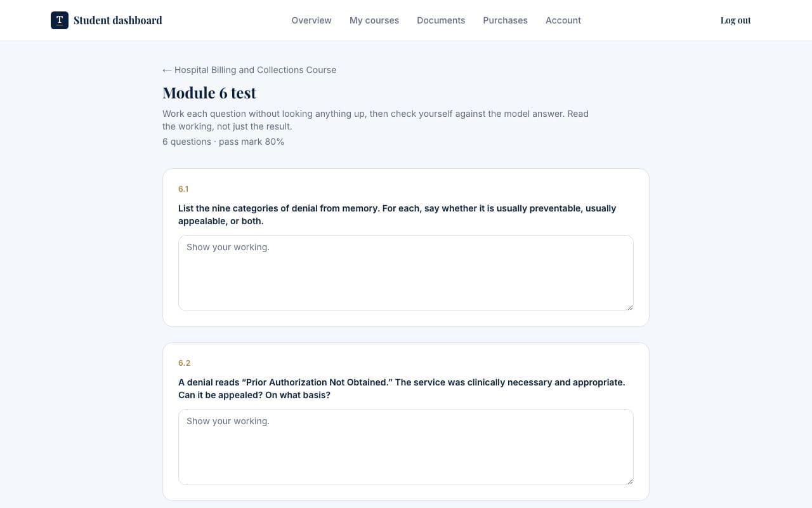Click resize handle of 6.1 answer box
This screenshot has height=508, width=812.
(629, 307)
